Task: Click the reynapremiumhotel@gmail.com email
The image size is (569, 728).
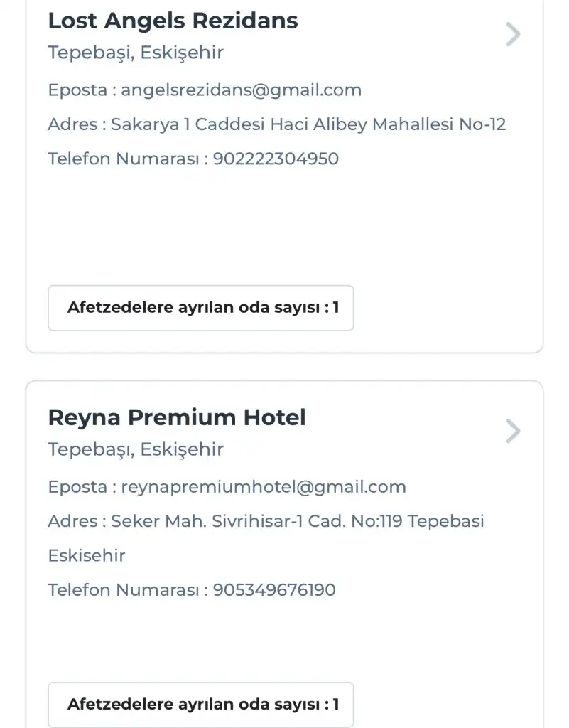Action: pyautogui.click(x=264, y=487)
